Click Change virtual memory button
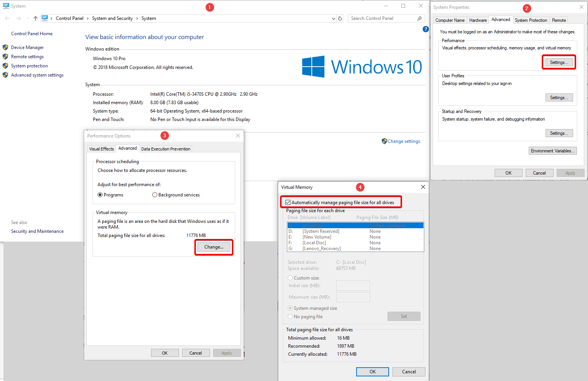 pos(214,247)
